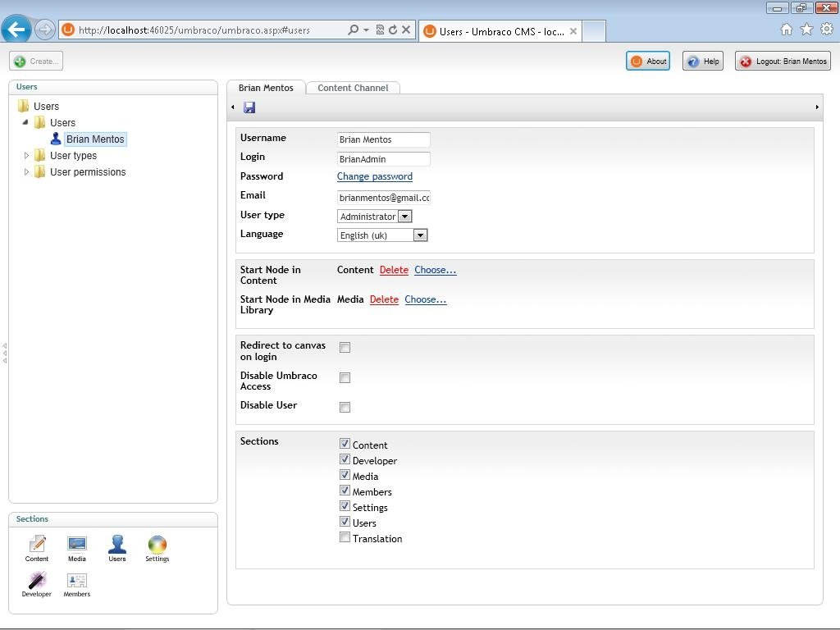This screenshot has height=630, width=840.
Task: Go back with browser back arrow
Action: point(16,29)
